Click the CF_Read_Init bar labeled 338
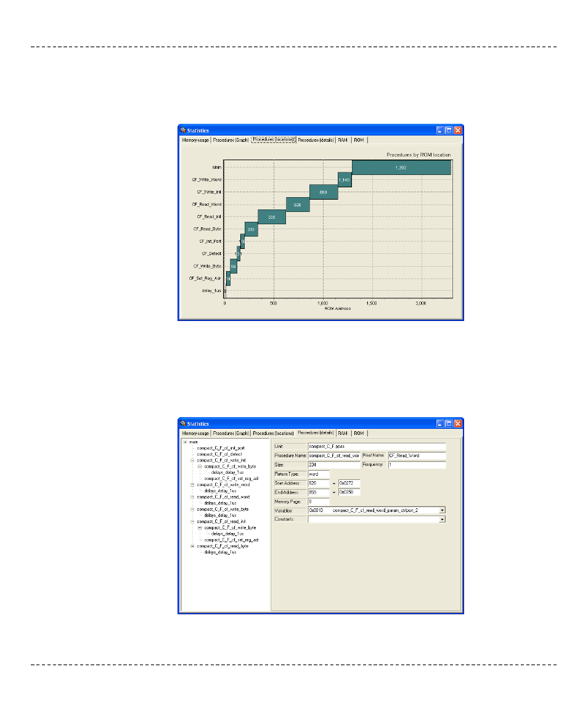 (x=272, y=217)
